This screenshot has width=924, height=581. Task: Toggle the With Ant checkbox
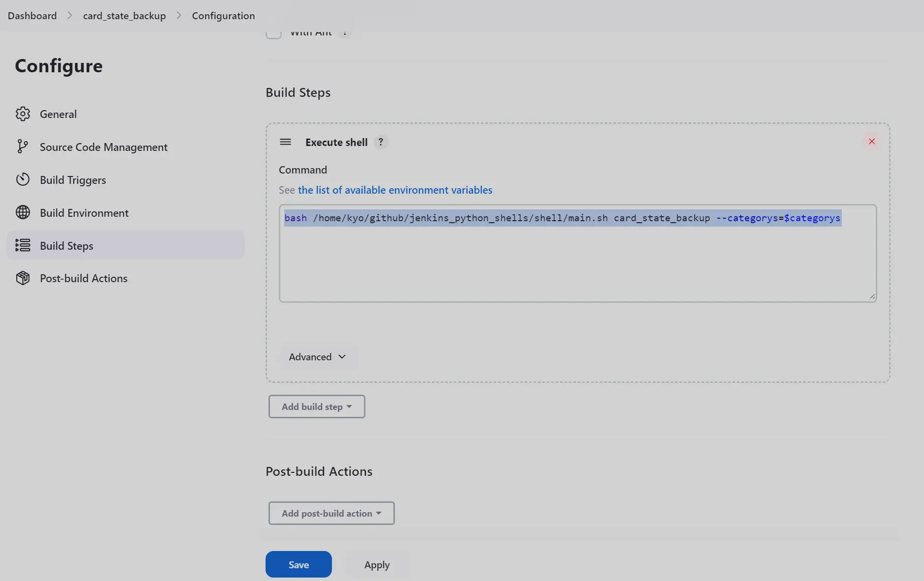273,33
